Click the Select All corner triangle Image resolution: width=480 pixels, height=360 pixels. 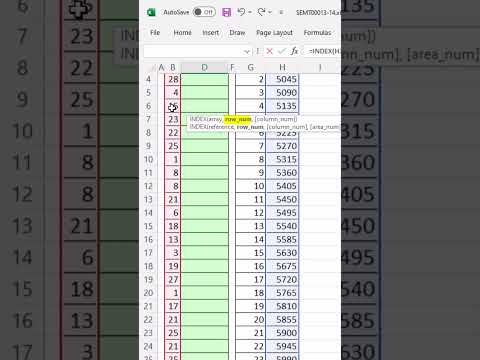pos(152,68)
